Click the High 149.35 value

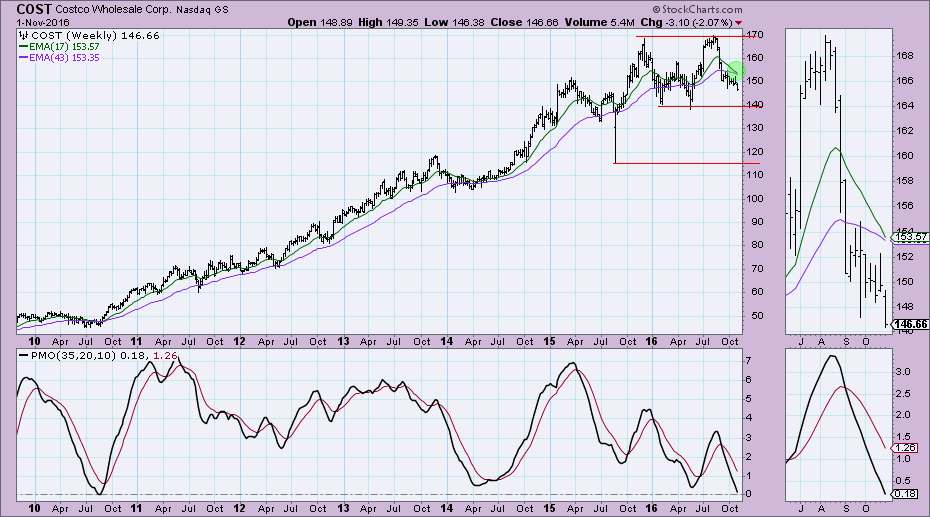(388, 23)
